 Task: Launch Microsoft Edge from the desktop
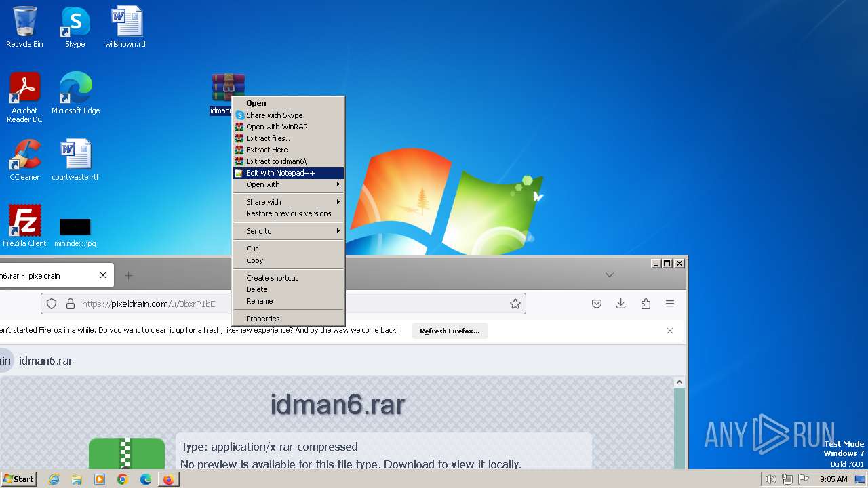pyautogui.click(x=75, y=93)
